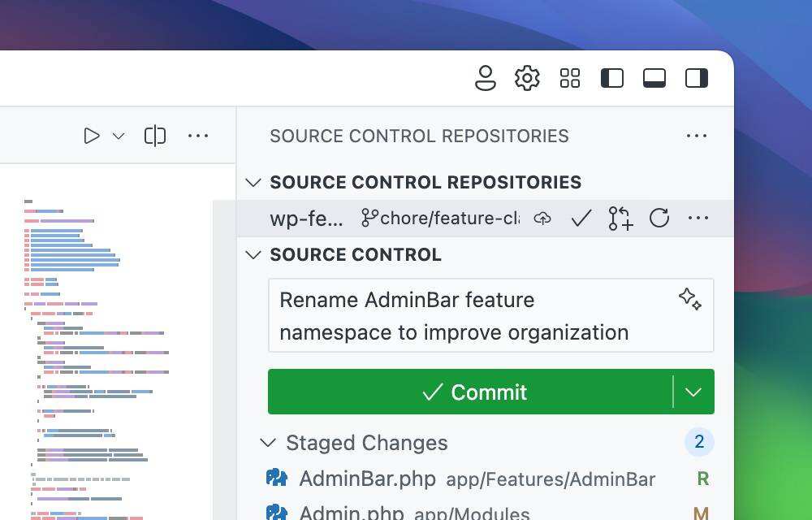The width and height of the screenshot is (812, 520).
Task: Create pull request from repository row
Action: [x=620, y=218]
